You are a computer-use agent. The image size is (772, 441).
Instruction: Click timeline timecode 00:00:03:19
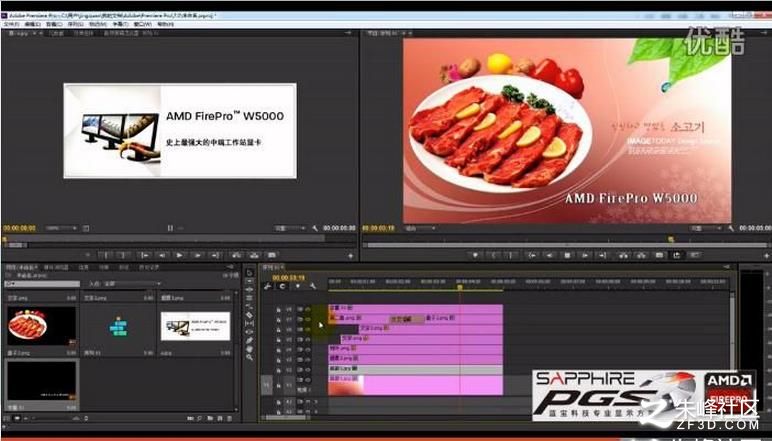(x=288, y=278)
